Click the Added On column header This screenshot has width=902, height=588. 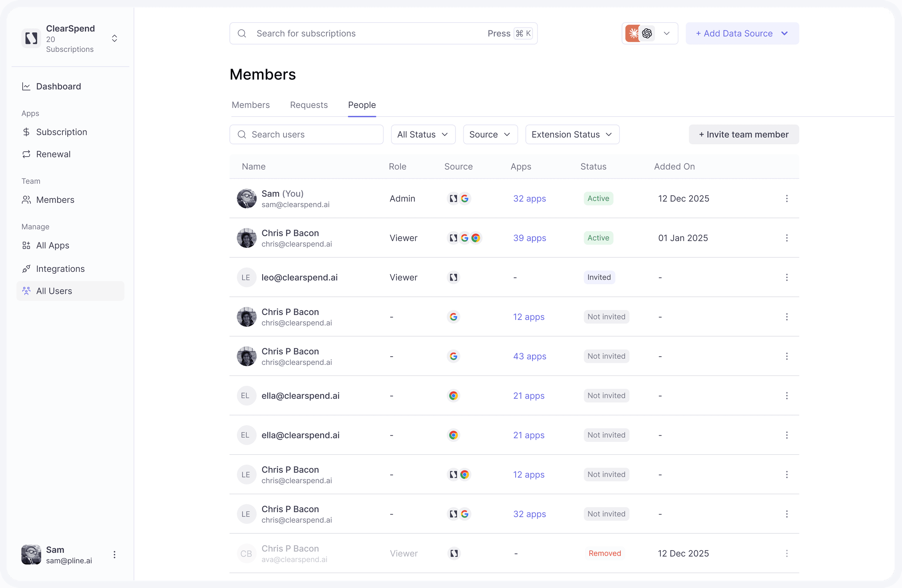pyautogui.click(x=674, y=167)
